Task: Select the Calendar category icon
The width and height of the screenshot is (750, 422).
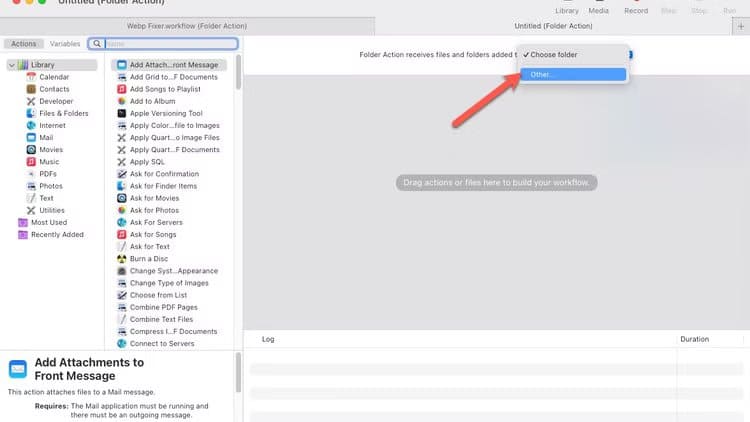Action: pos(31,77)
